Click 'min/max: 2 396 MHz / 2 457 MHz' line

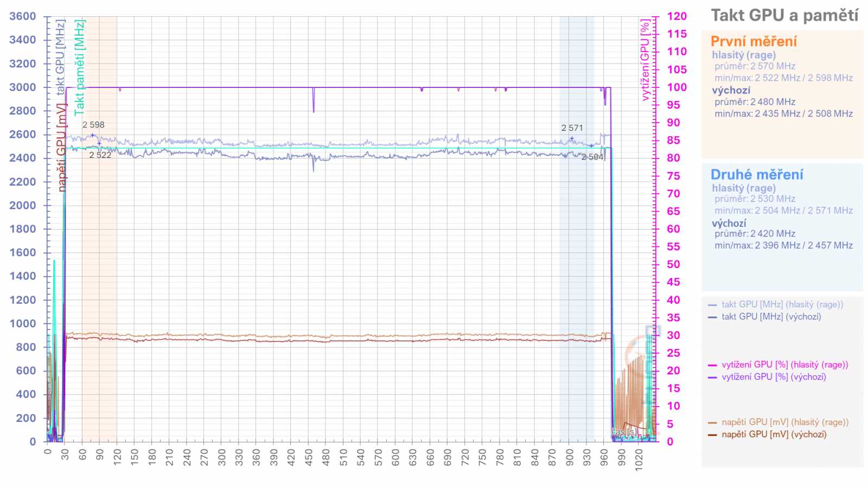(x=783, y=246)
